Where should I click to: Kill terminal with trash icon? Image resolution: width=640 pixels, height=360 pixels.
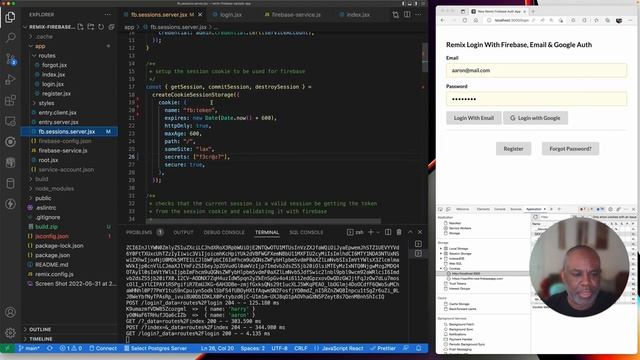(399, 232)
